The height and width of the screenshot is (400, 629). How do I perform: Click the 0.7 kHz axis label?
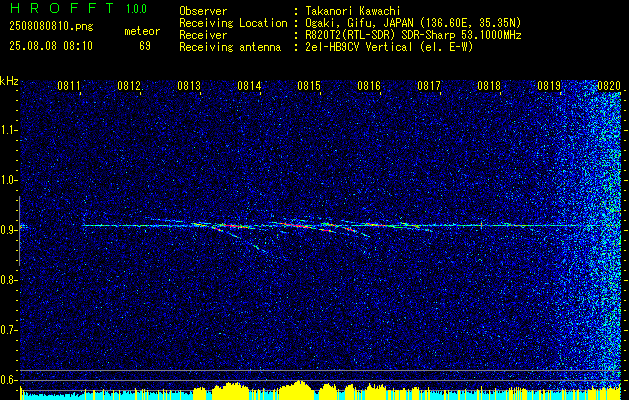point(9,330)
